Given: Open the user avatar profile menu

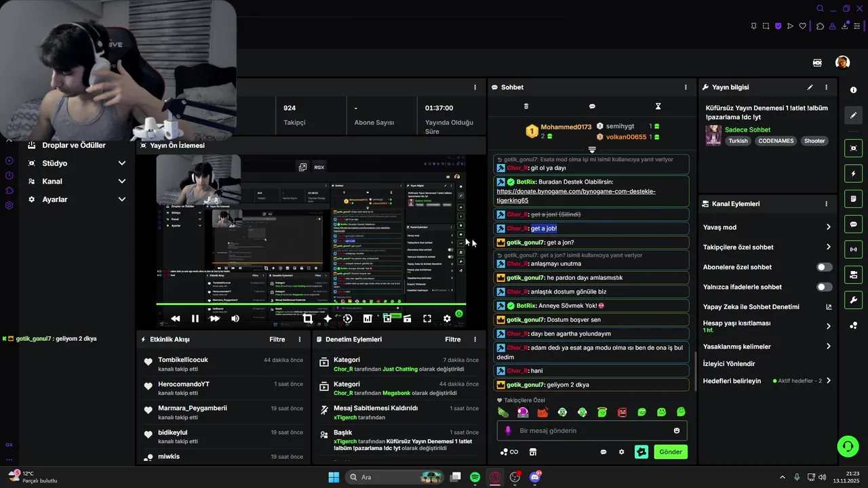Looking at the screenshot, I should pyautogui.click(x=843, y=62).
